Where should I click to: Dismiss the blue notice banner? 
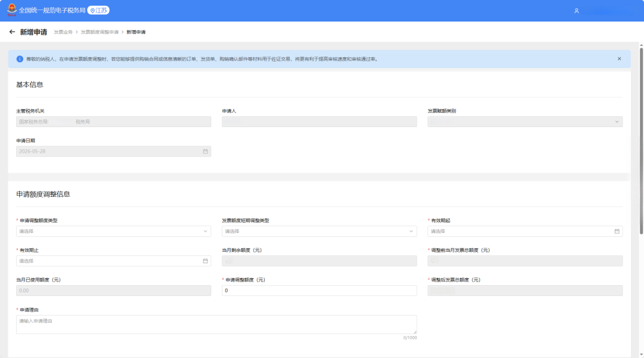pos(619,59)
